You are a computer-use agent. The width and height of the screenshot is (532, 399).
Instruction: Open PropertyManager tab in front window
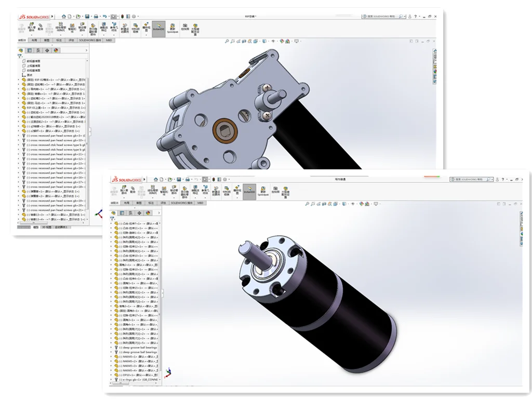(x=122, y=212)
